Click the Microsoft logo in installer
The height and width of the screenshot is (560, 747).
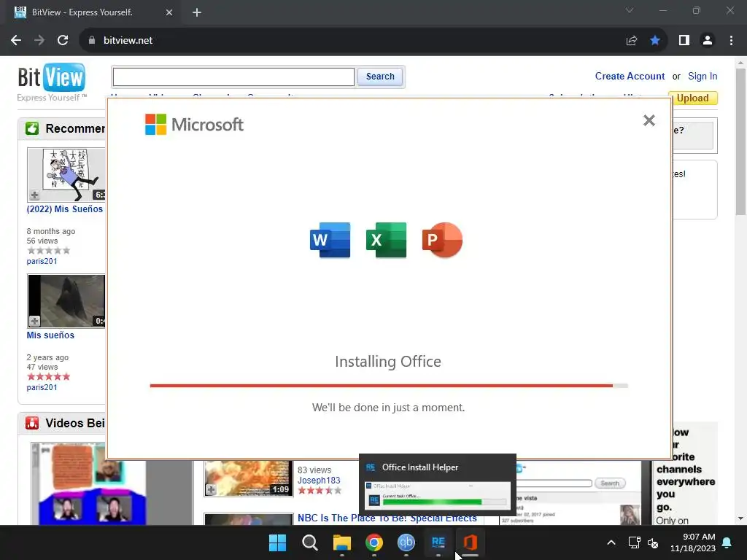pyautogui.click(x=194, y=124)
